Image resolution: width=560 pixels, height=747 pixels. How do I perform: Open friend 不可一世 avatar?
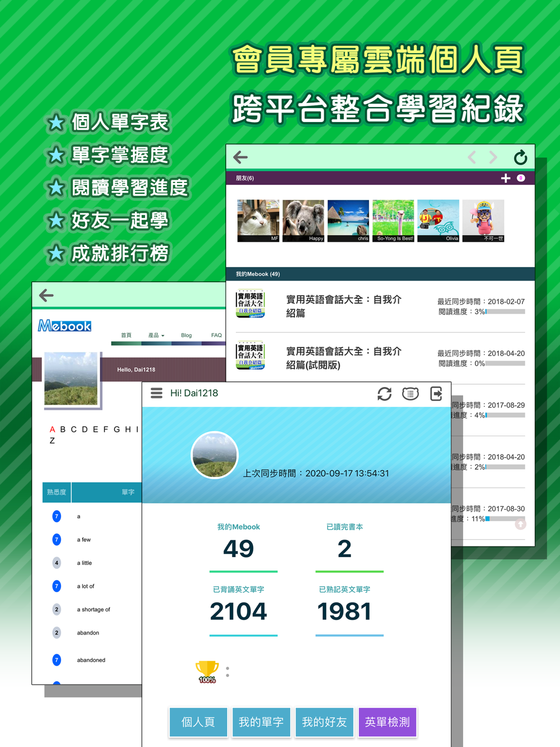click(483, 221)
